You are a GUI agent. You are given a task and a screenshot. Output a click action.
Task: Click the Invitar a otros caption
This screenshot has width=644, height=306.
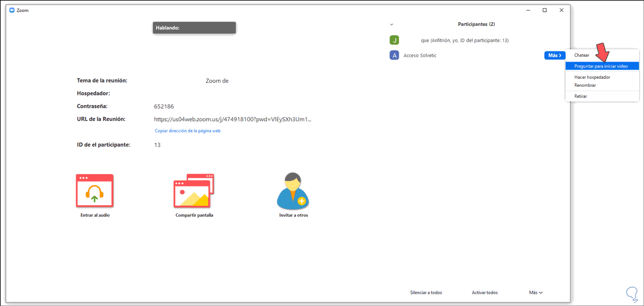(294, 215)
